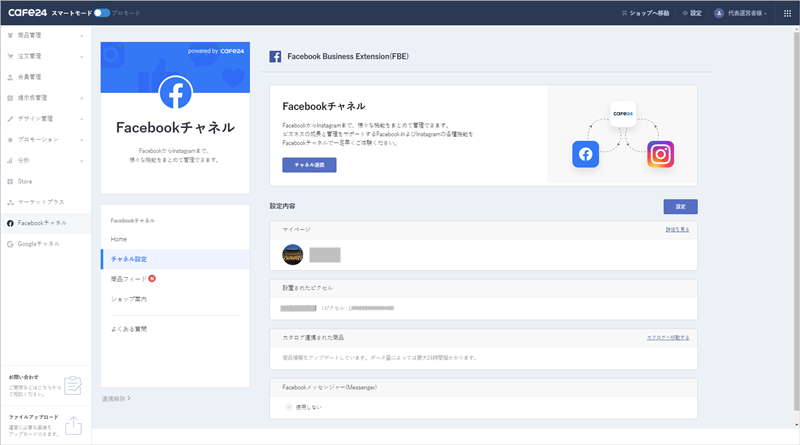This screenshot has width=800, height=445.
Task: Click the scrollbar down arrow at bottom right
Action: point(796,425)
